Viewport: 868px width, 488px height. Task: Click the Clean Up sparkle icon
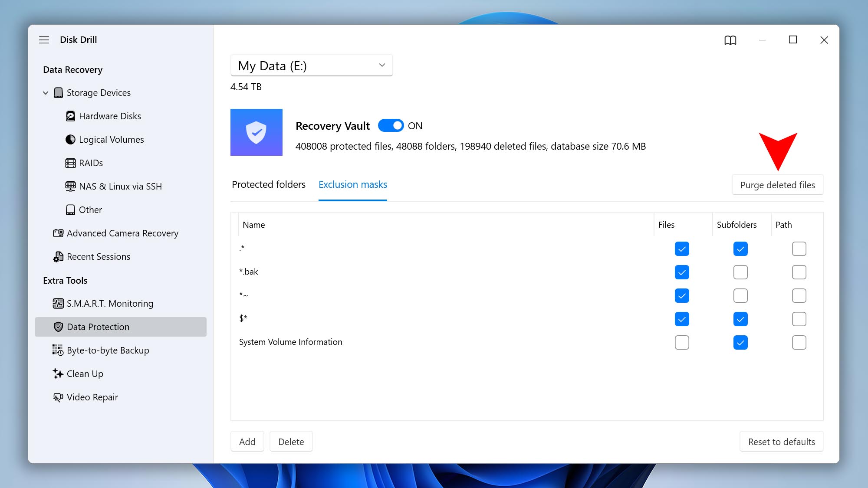(58, 374)
